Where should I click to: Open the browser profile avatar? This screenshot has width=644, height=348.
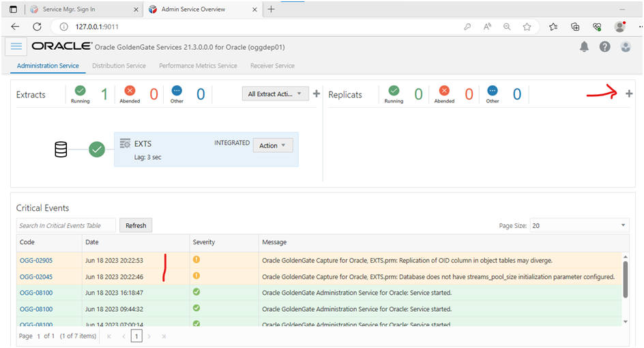tap(619, 27)
